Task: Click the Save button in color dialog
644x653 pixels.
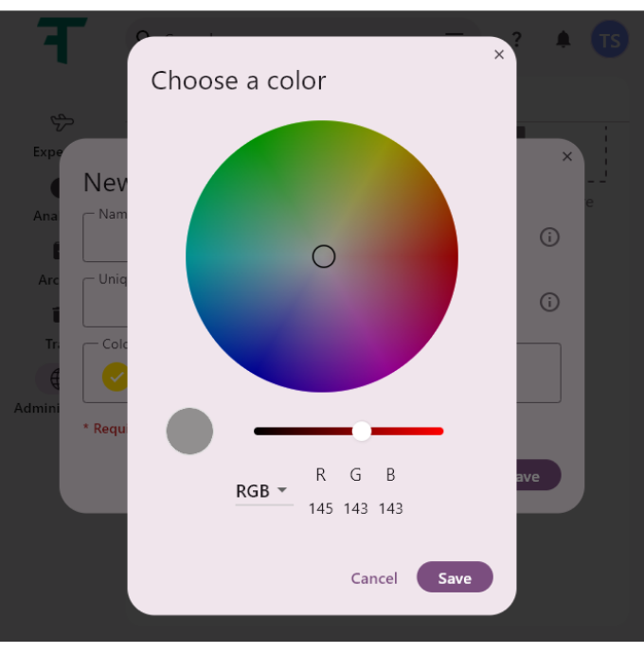Action: tap(455, 577)
